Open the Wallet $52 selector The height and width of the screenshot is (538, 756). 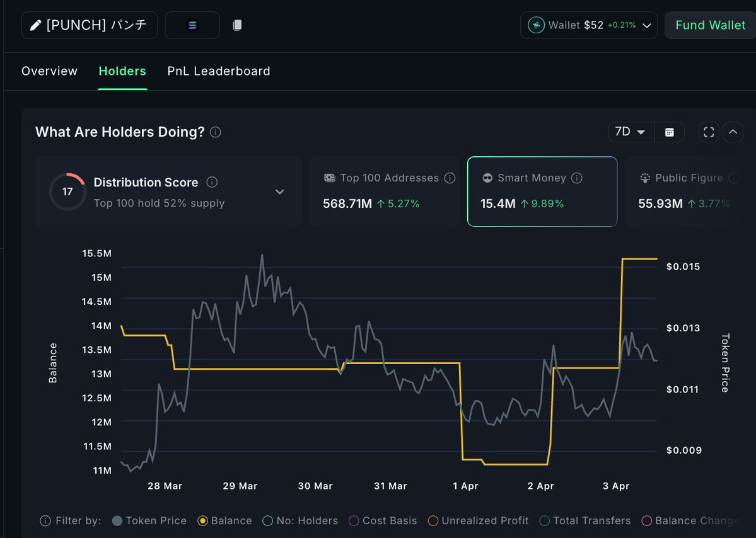coord(588,25)
